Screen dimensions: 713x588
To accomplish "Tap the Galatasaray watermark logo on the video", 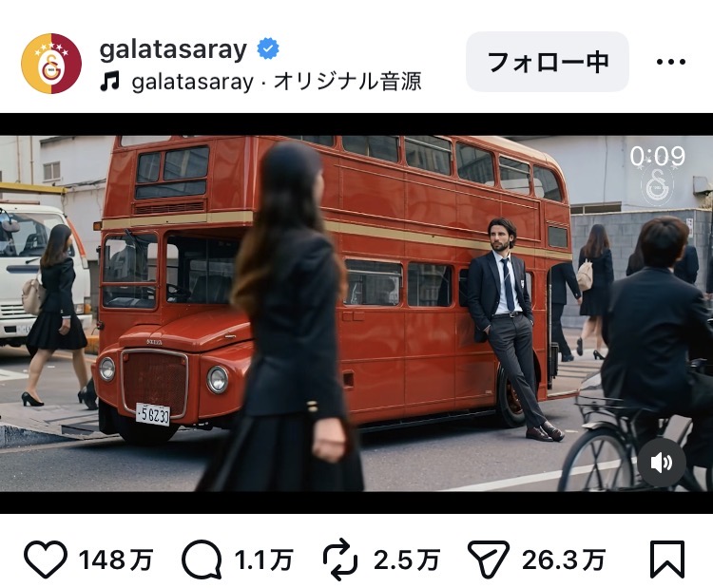I will pyautogui.click(x=658, y=186).
